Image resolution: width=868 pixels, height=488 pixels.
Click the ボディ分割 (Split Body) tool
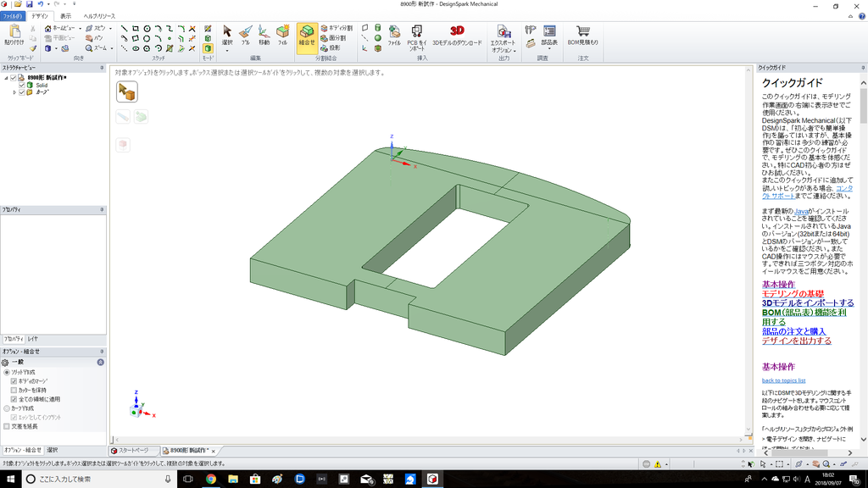336,28
